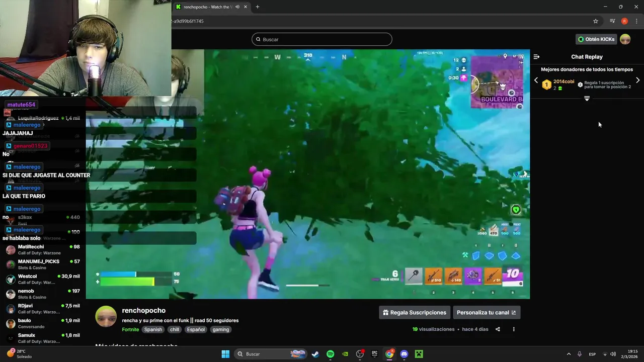Screen dimensions: 644x362
Task: Close the renchopocho browser tab
Action: click(x=246, y=7)
